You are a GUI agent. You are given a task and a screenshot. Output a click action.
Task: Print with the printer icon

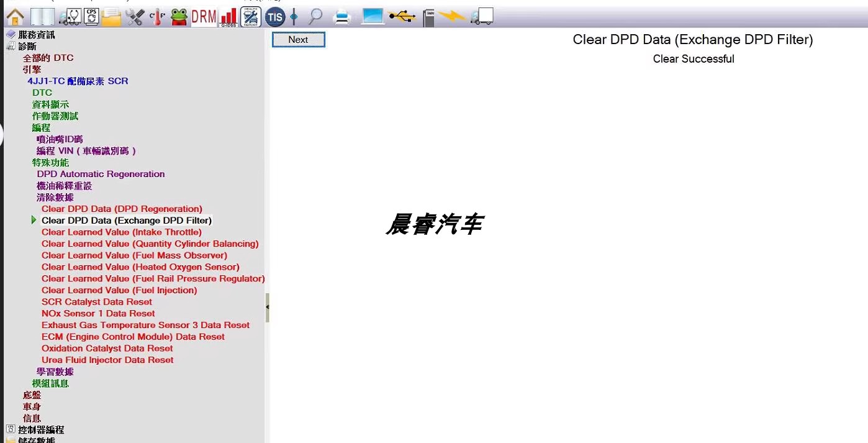343,17
